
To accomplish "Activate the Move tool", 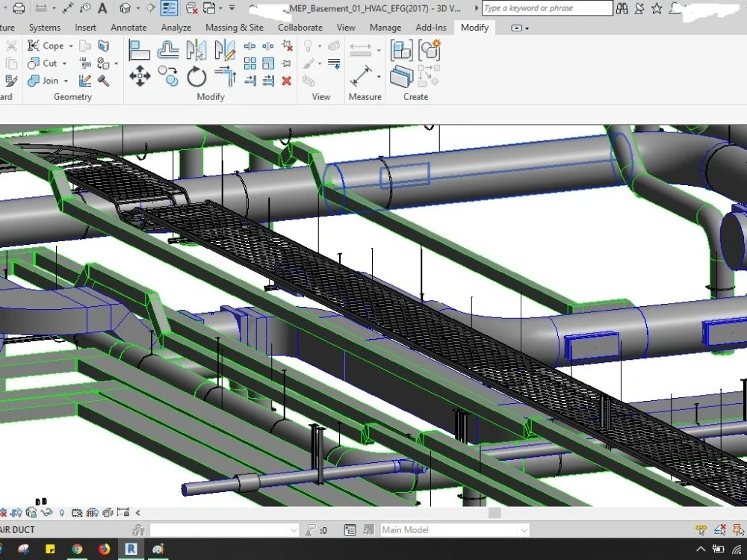I will click(140, 75).
